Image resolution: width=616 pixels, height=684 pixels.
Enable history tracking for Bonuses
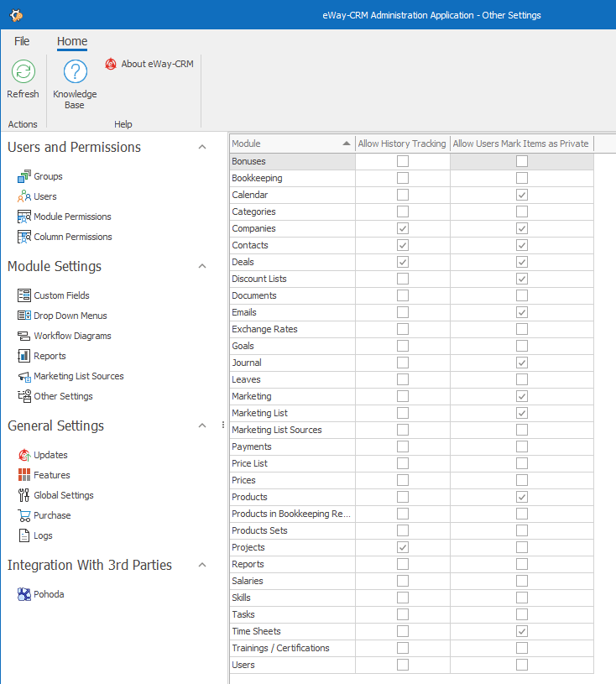403,161
